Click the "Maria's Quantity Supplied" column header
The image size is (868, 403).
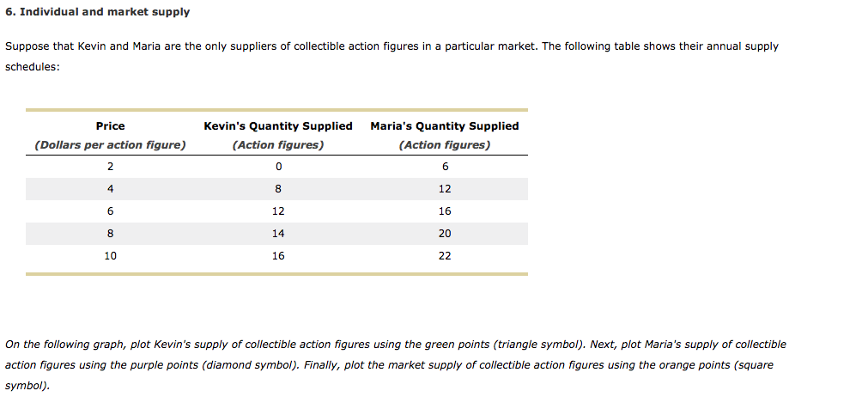445,125
